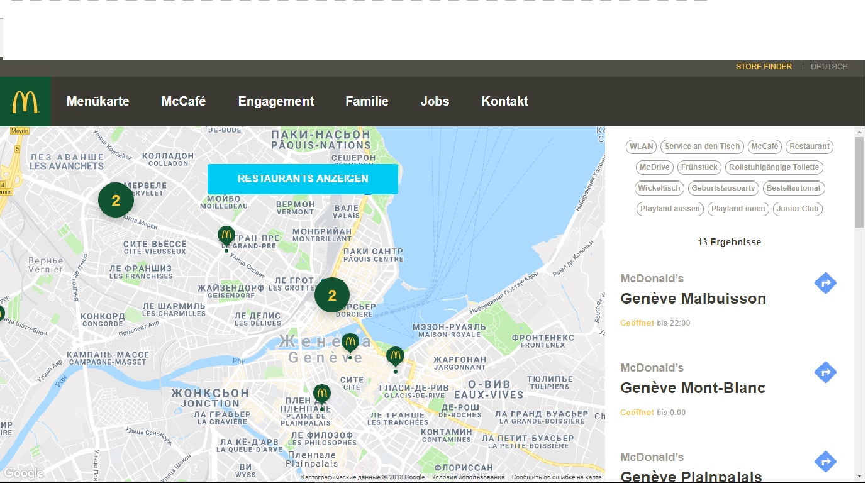Image resolution: width=868 pixels, height=493 pixels.
Task: Enable the McCafé filter chip
Action: 765,147
